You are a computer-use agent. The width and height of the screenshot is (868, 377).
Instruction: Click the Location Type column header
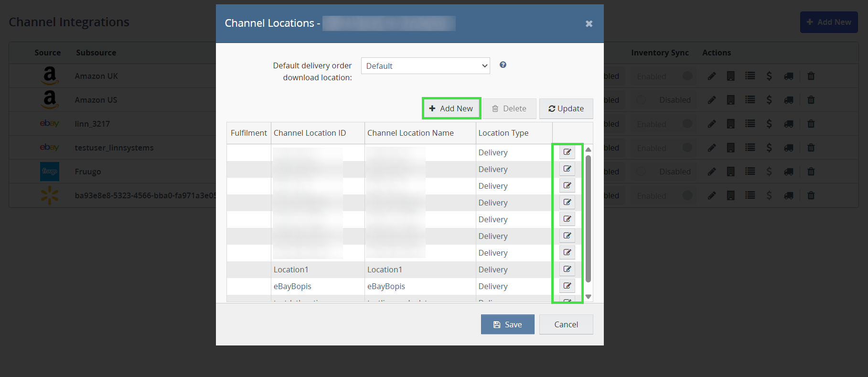(x=514, y=133)
